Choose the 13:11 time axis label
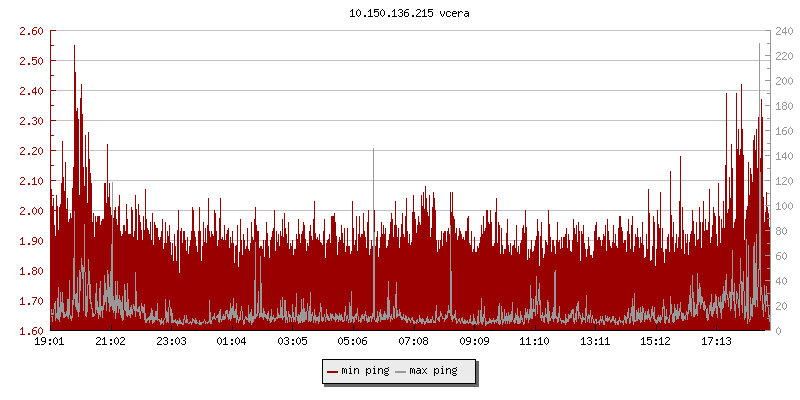 (x=595, y=342)
